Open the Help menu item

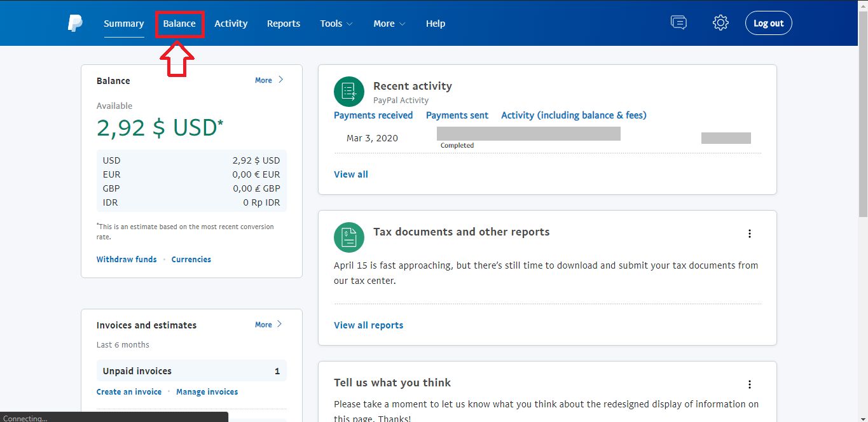[x=436, y=24]
